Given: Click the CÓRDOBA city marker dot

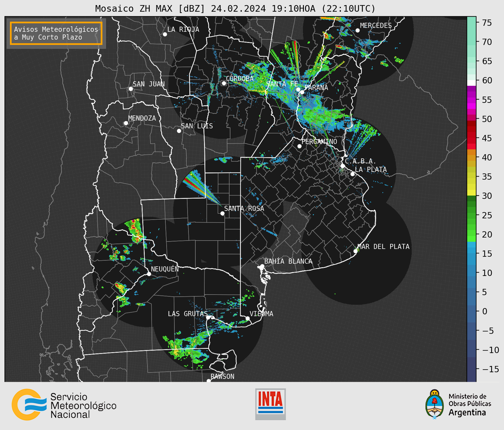Looking at the screenshot, I should click(224, 83).
